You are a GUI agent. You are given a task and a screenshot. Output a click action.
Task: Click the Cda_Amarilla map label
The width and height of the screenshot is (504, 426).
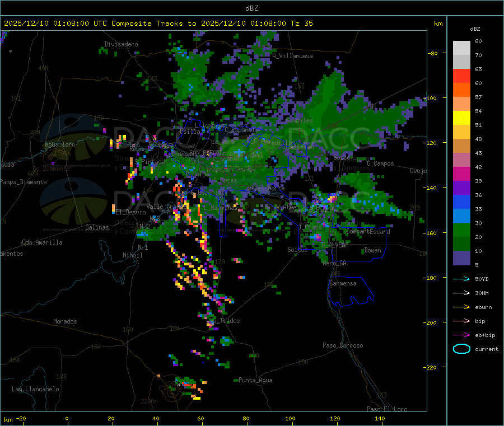coord(42,242)
